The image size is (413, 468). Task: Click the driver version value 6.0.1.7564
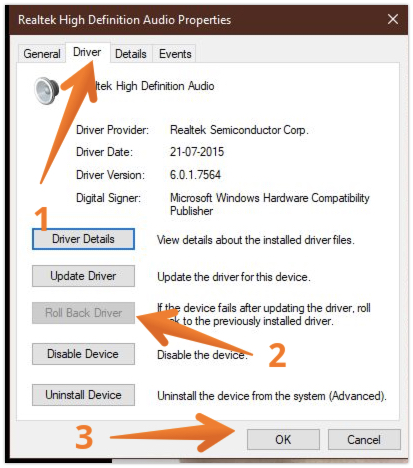pos(195,175)
